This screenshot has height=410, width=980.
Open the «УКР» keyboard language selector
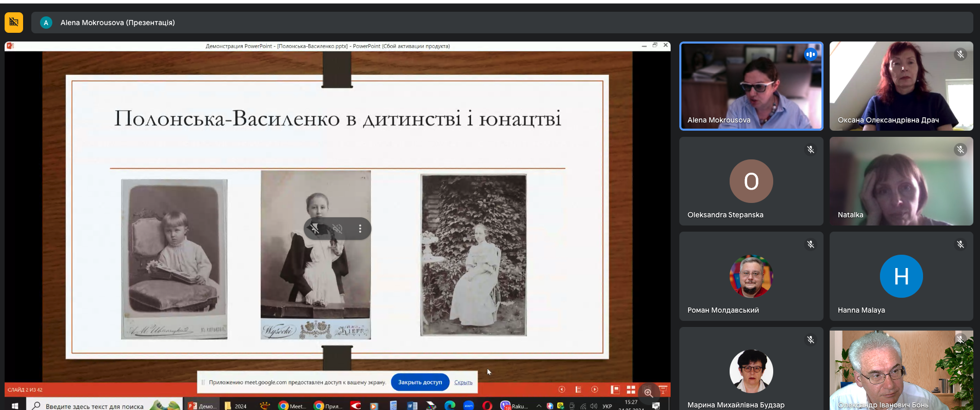coord(607,406)
